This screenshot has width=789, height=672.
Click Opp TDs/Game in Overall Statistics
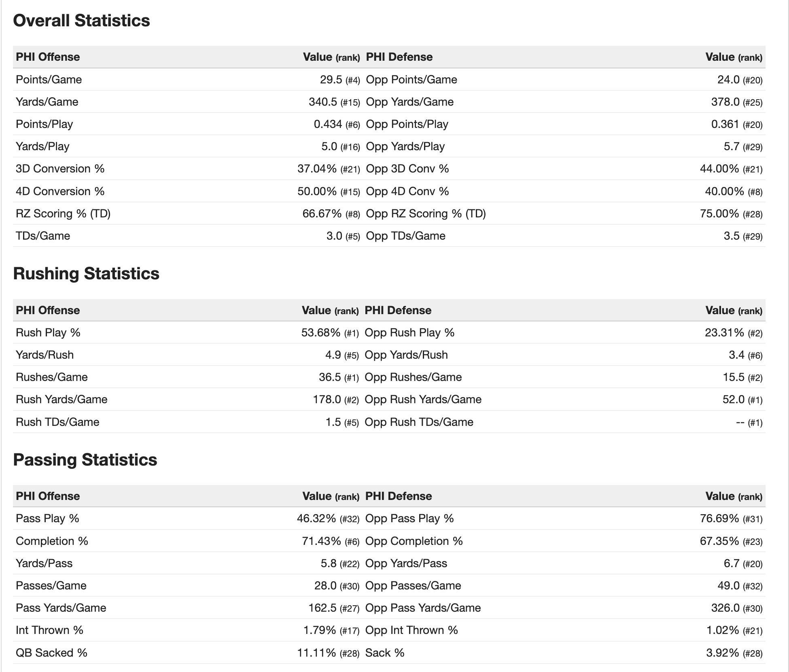pyautogui.click(x=405, y=236)
